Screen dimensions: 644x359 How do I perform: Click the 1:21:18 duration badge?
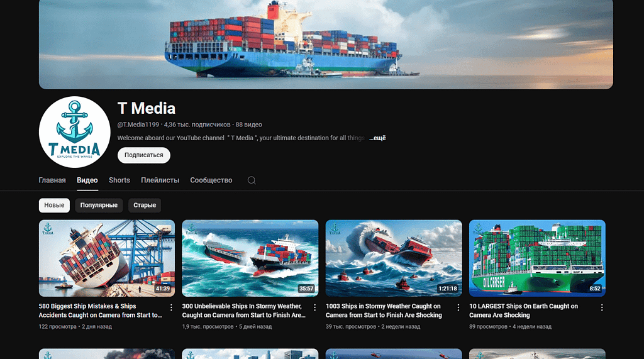coord(448,289)
